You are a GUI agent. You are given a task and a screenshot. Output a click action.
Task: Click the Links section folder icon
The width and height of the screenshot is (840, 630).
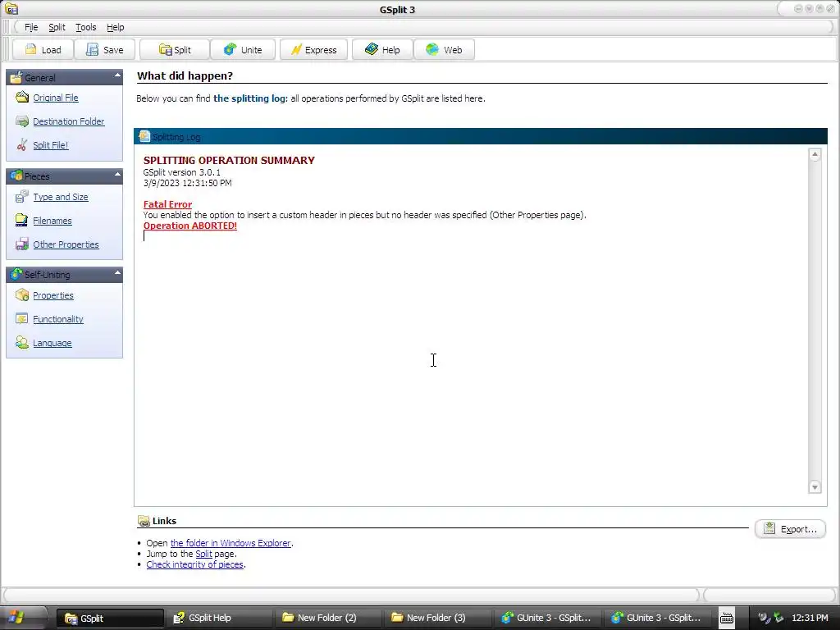144,521
